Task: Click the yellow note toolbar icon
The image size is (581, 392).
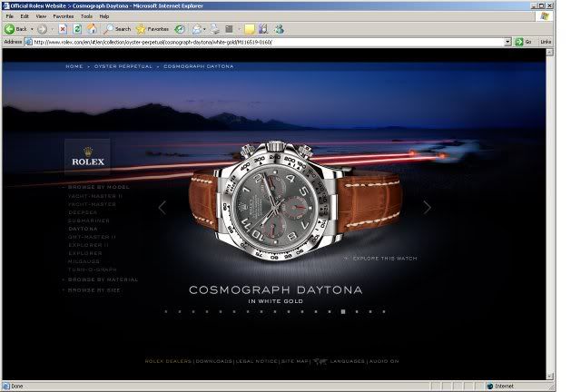Action: tap(250, 29)
